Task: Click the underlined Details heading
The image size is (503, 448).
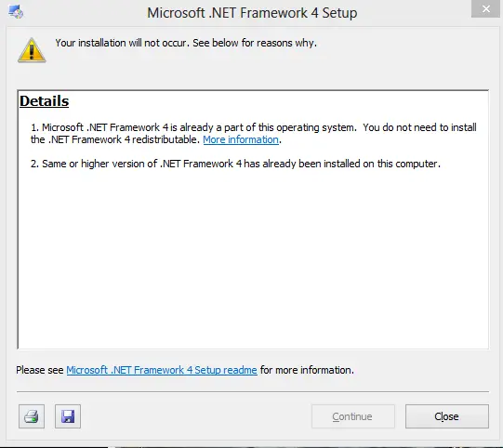Action: (45, 101)
